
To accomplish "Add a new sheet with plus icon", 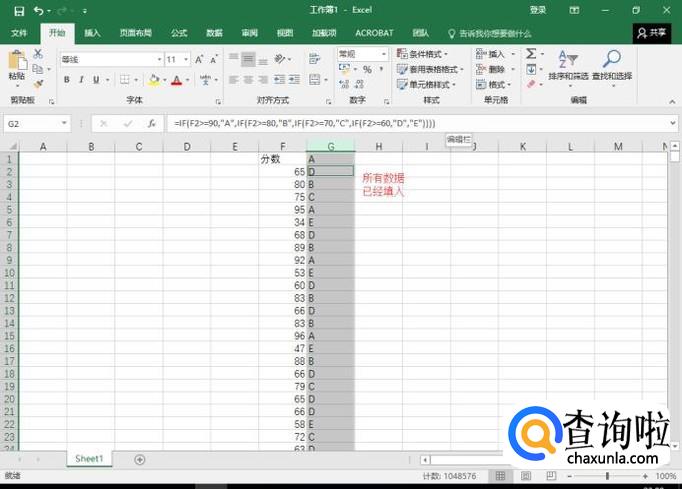I will 140,459.
